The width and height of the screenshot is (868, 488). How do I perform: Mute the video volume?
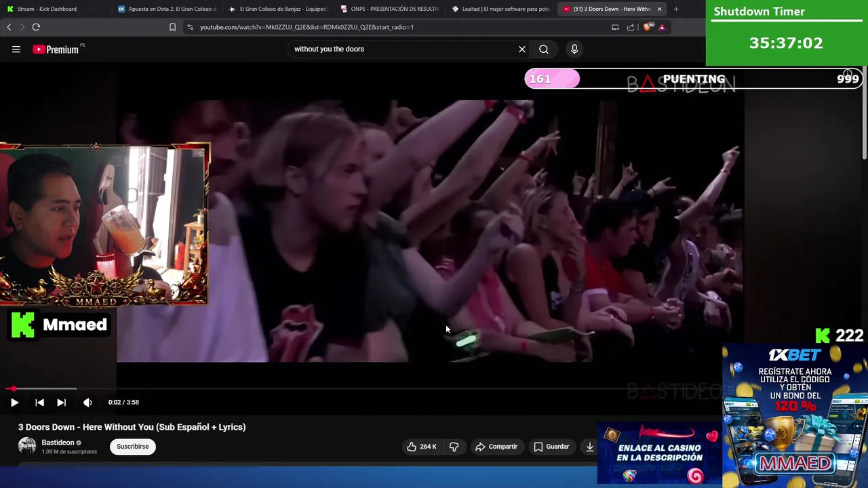[87, 402]
